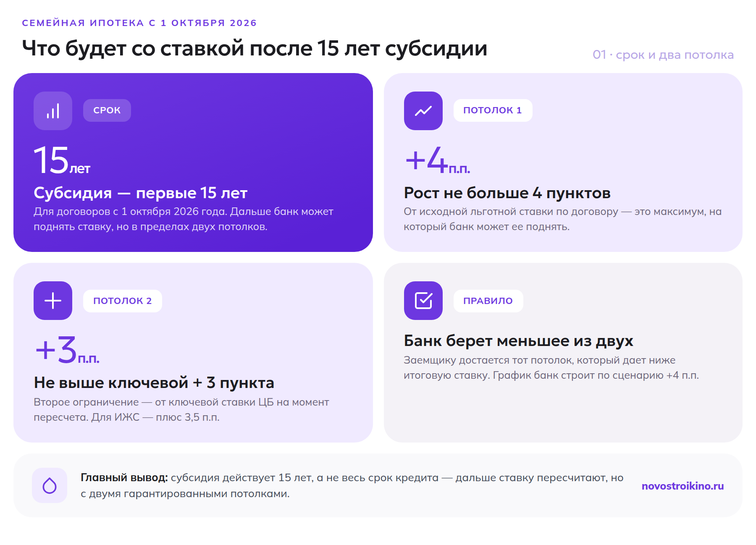756x545 pixels.
Task: Select the ПОТОЛОК 2 badge
Action: [123, 301]
